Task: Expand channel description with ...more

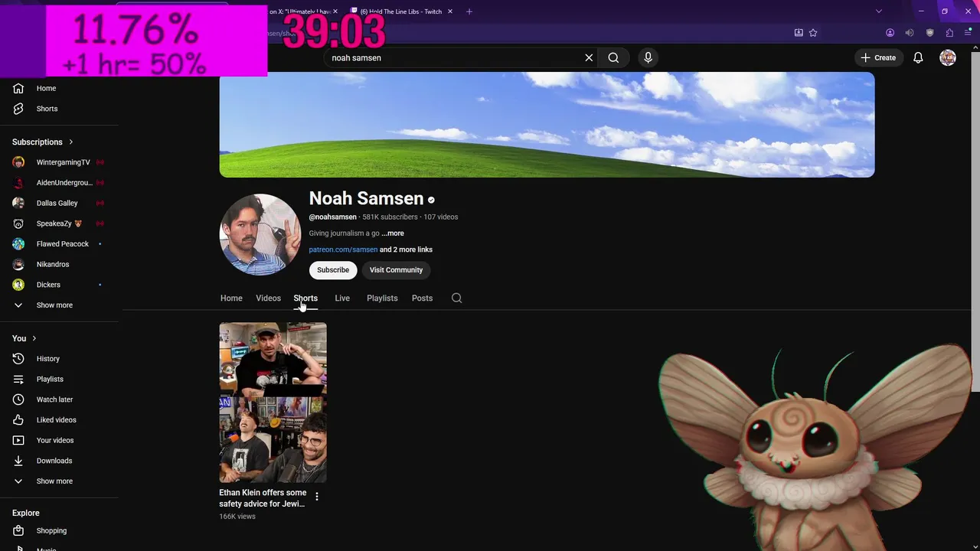Action: pos(393,233)
